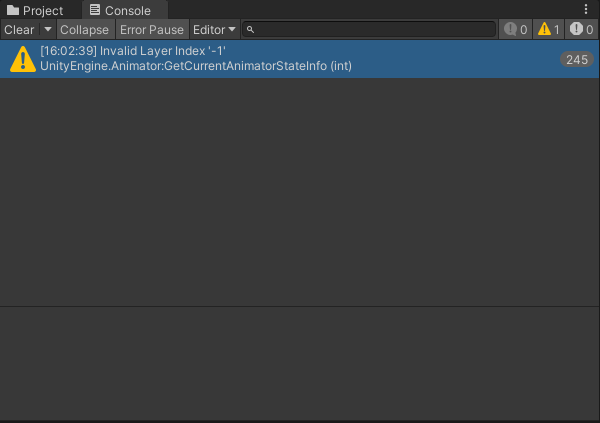The image size is (600, 423).
Task: Click the magnifier icon in search field
Action: 250,30
